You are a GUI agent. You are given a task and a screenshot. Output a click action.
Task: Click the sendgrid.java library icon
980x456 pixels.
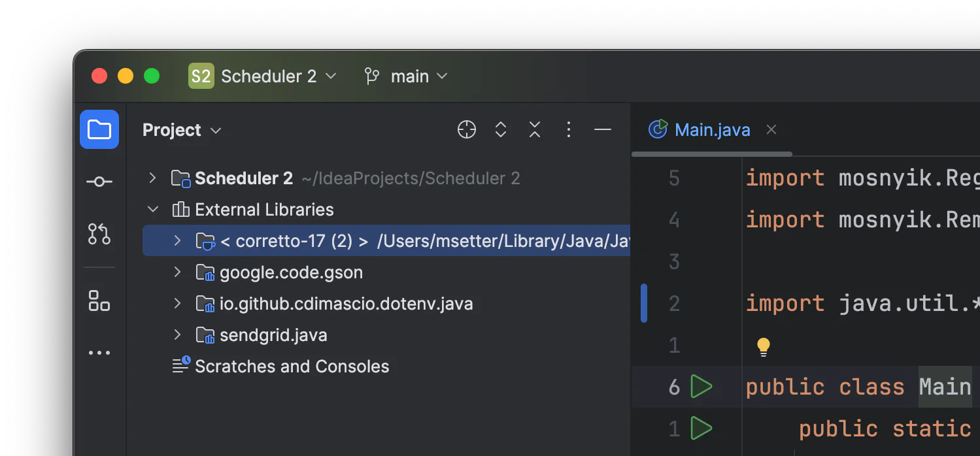(205, 335)
